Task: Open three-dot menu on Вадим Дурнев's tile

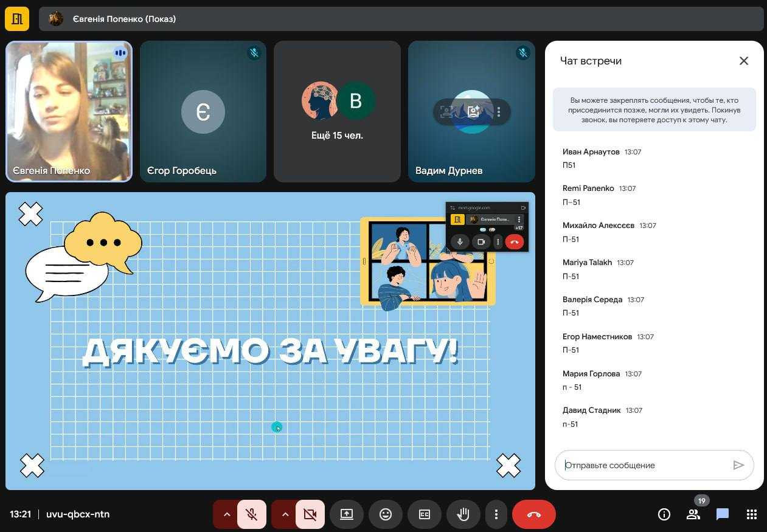Action: point(499,112)
